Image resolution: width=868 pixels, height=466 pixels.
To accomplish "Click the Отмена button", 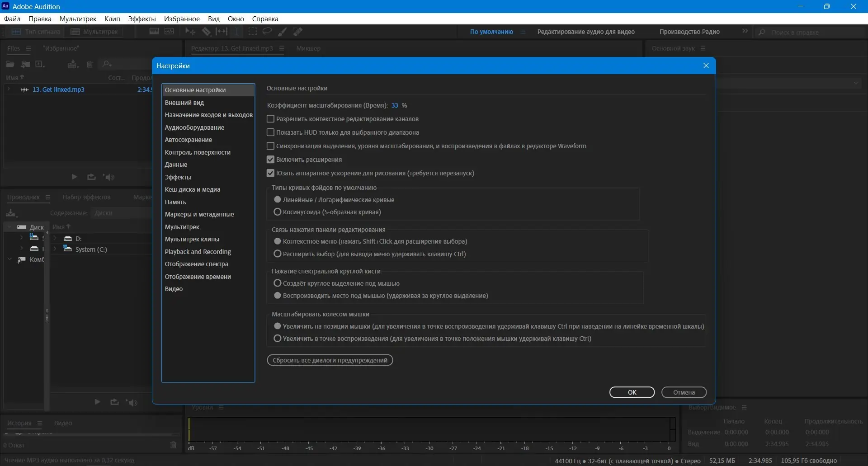I will (684, 392).
